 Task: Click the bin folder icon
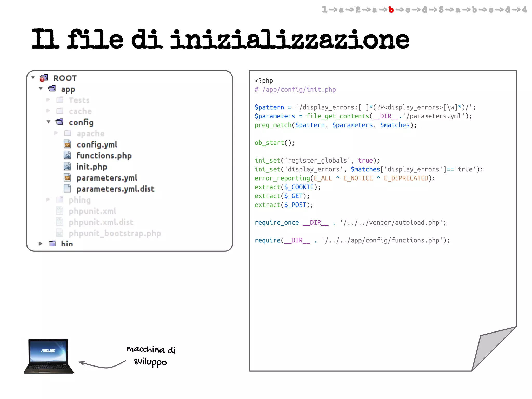(x=52, y=244)
